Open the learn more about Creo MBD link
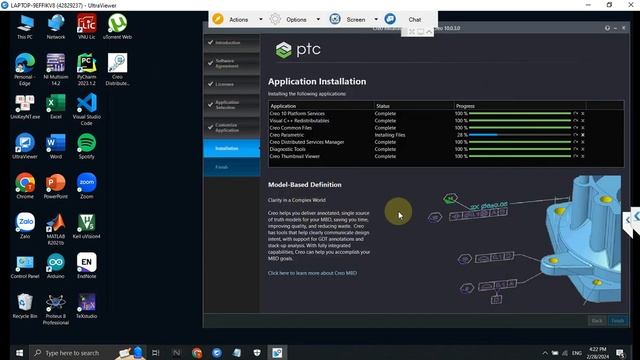The image size is (640, 360). pos(312,273)
